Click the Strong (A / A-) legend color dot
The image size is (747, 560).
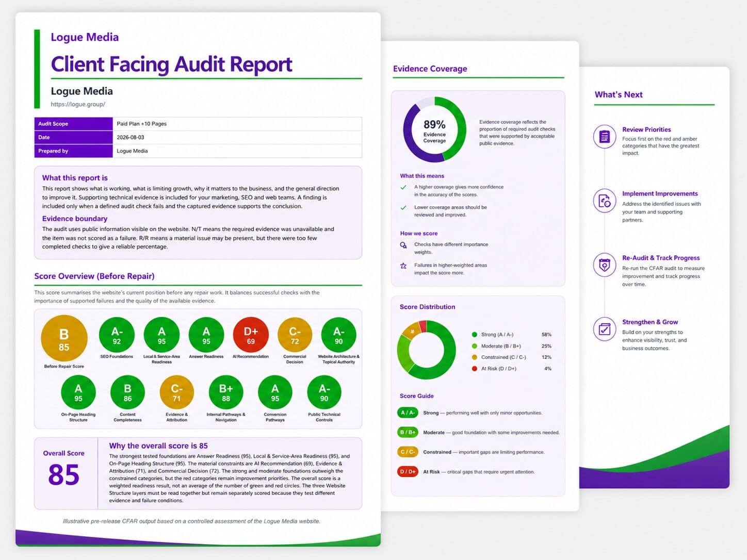pos(475,335)
